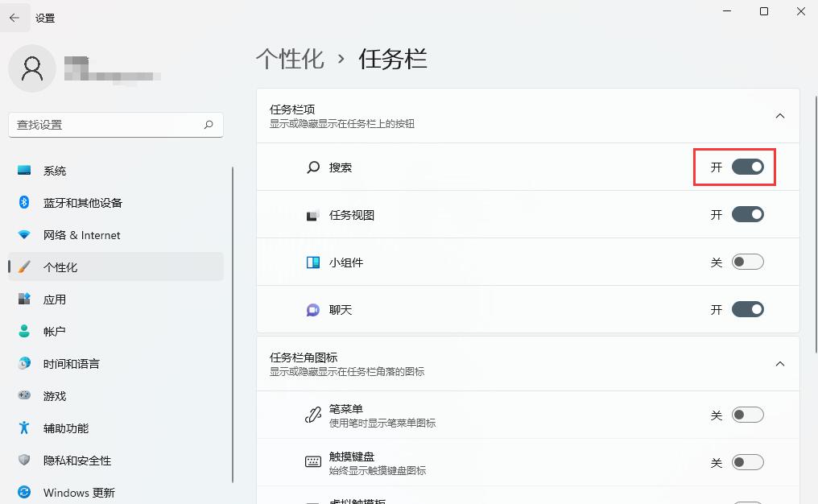Image resolution: width=818 pixels, height=504 pixels.
Task: Disable the 搜索 taskbar toggle
Action: 747,167
